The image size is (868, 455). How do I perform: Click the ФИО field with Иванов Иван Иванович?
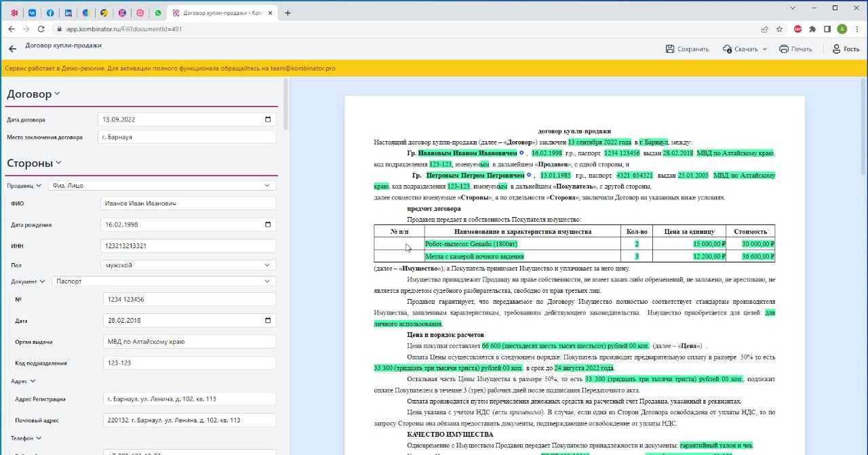pyautogui.click(x=187, y=203)
